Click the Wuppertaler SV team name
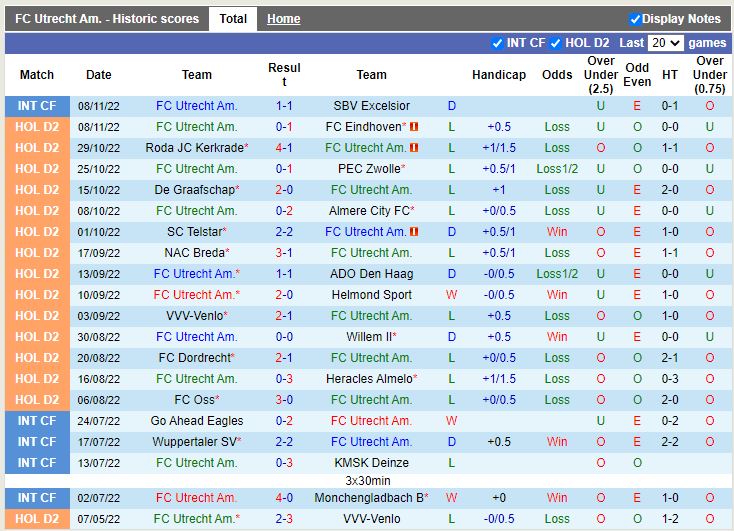The height and width of the screenshot is (531, 734). pos(194,442)
